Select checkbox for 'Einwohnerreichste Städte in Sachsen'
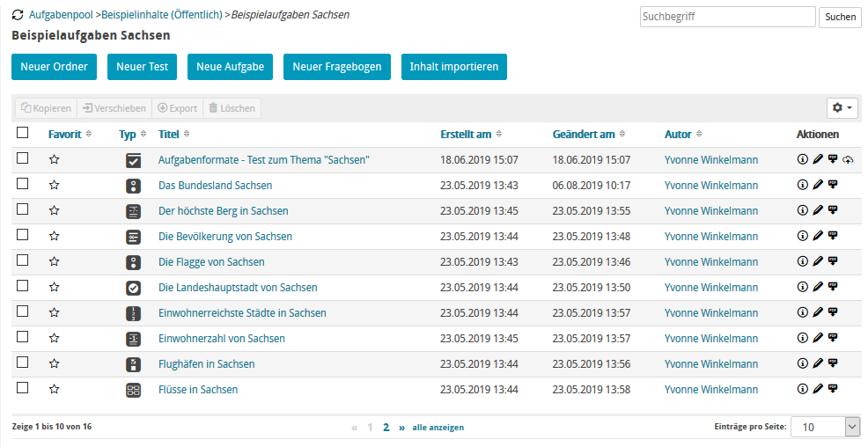Screen dimensions: 868x447 point(23,311)
